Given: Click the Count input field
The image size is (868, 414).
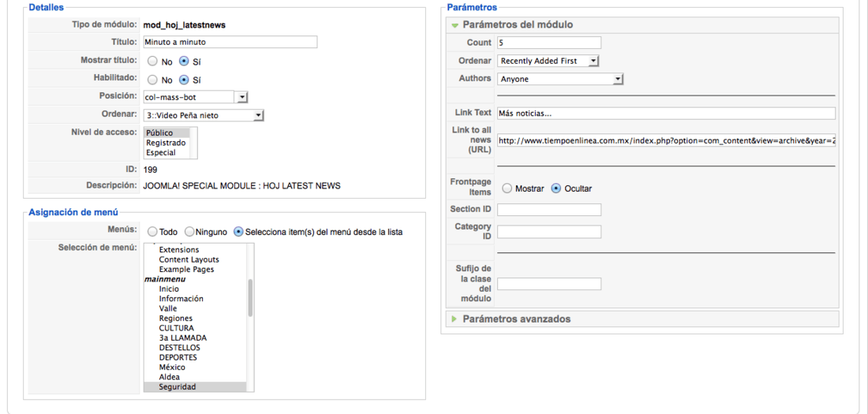Looking at the screenshot, I should [549, 43].
